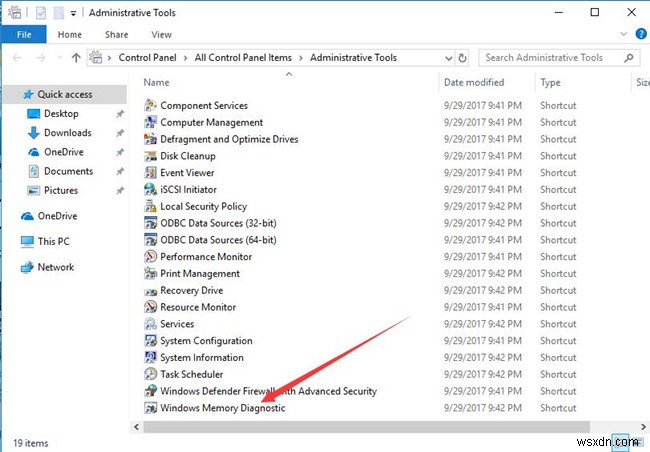Viewport: 650px width, 452px height.
Task: Select the Windows Defender Firewall icon
Action: tap(150, 391)
